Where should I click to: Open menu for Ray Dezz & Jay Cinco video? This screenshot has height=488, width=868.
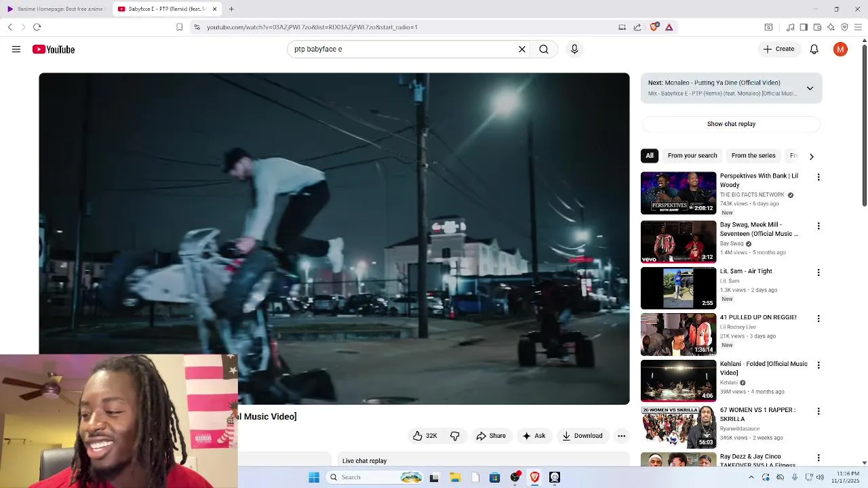818,457
